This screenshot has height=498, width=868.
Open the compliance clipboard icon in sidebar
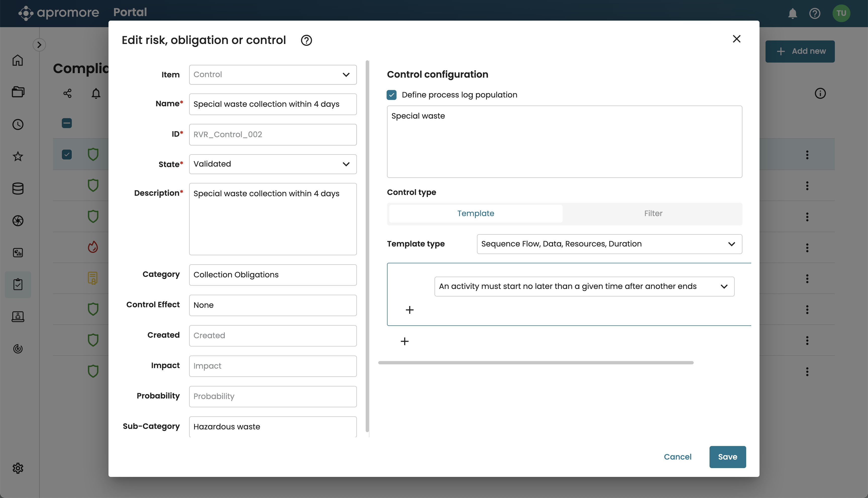[x=18, y=285]
